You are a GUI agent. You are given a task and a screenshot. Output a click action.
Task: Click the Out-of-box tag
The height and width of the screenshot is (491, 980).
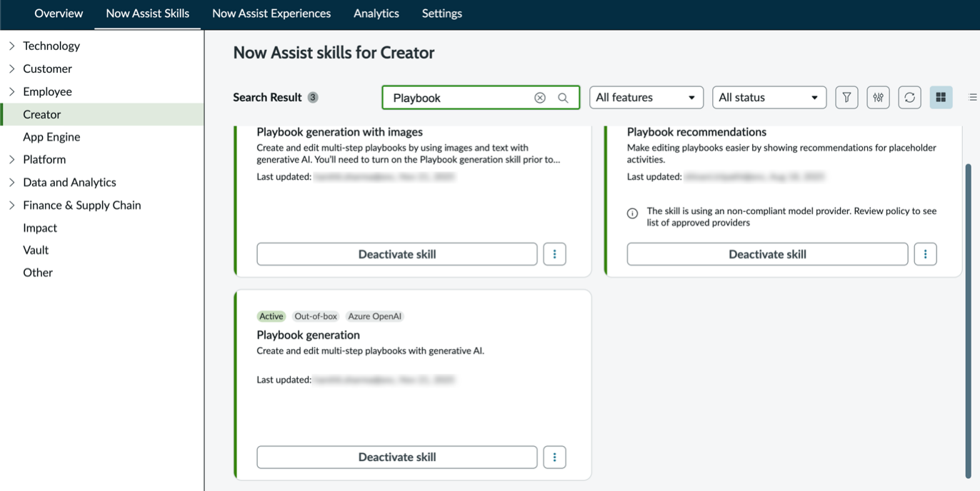(x=316, y=316)
